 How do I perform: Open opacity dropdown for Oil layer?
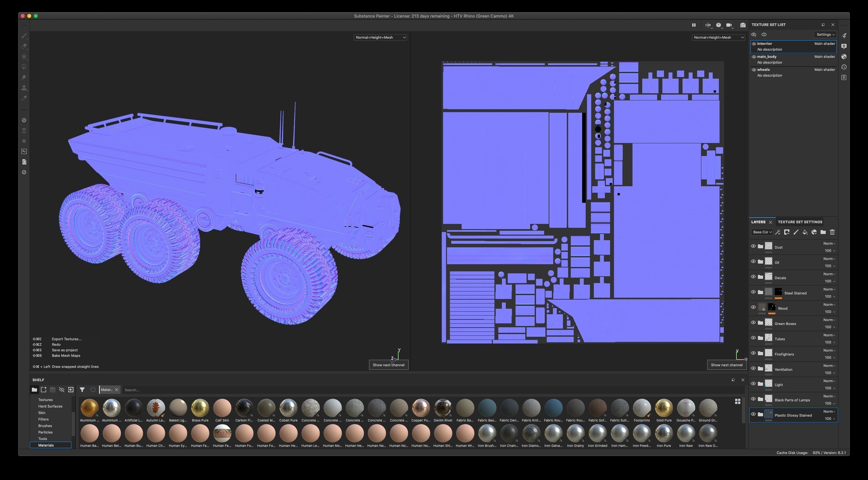pos(830,266)
